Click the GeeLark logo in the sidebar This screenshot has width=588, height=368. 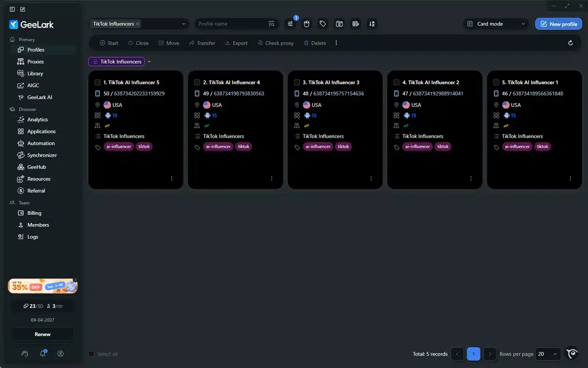[31, 24]
